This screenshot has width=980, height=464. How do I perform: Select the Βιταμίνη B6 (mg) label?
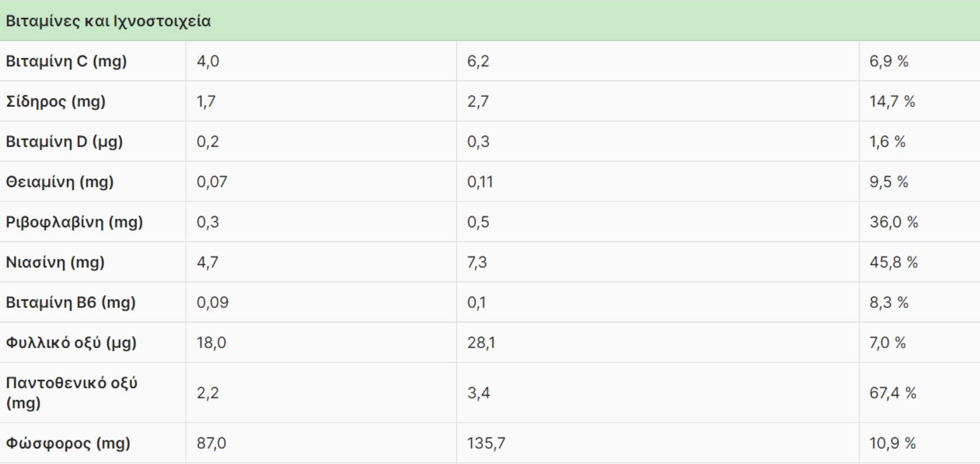click(71, 303)
